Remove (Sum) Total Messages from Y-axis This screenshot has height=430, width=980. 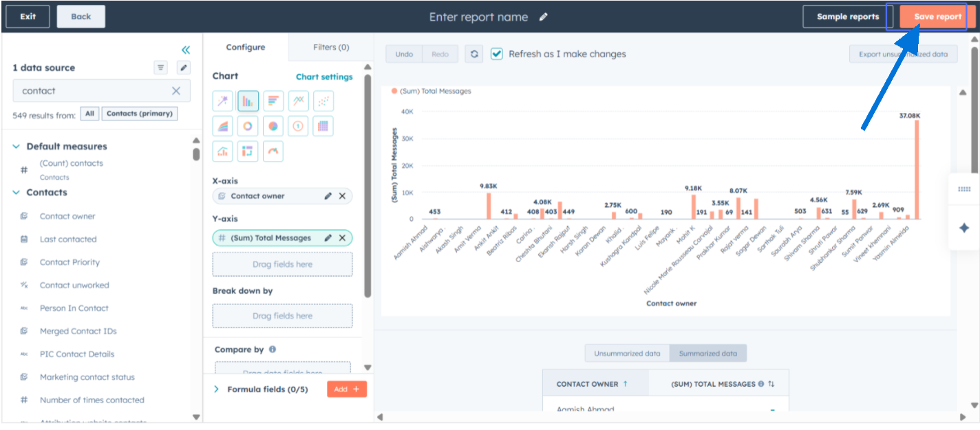click(342, 238)
